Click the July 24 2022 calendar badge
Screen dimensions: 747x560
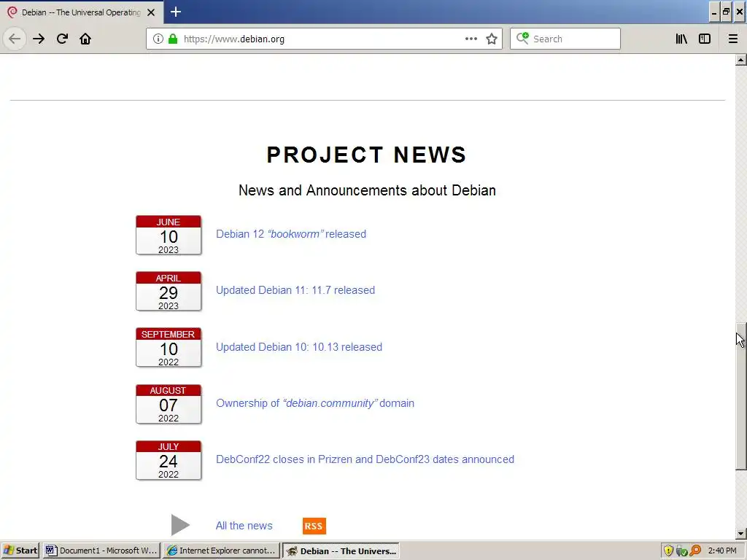[169, 460]
